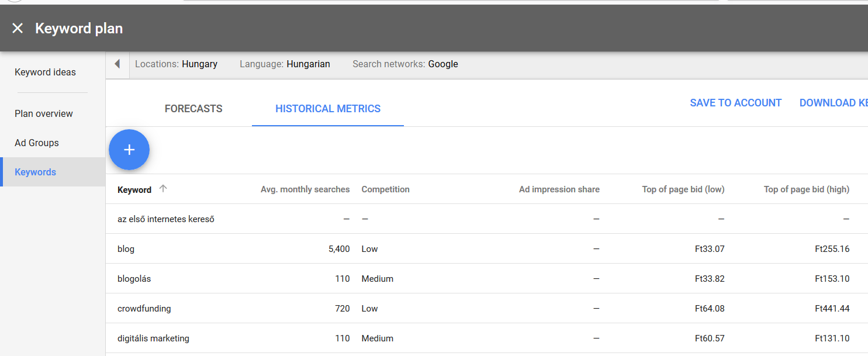The height and width of the screenshot is (356, 868).
Task: Select the Historical Metrics tab
Action: click(328, 109)
